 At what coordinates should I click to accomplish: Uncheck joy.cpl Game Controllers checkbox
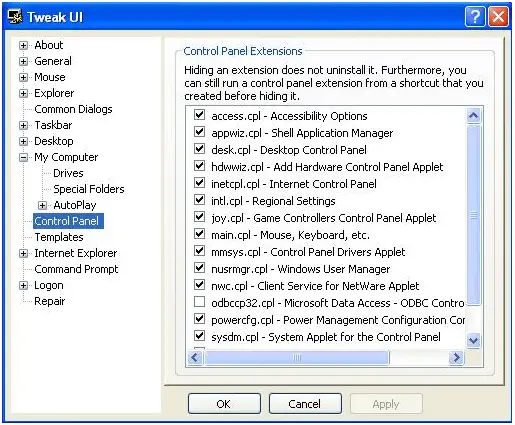(199, 217)
